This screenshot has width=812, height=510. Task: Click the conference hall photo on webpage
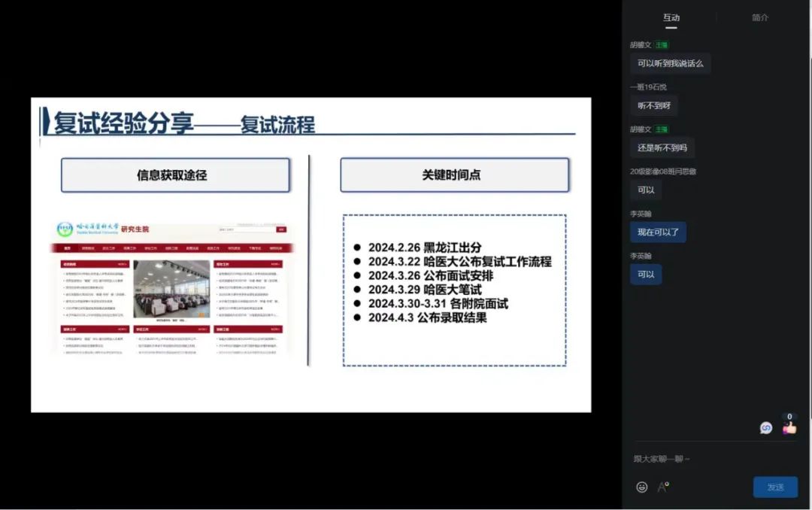tap(171, 290)
